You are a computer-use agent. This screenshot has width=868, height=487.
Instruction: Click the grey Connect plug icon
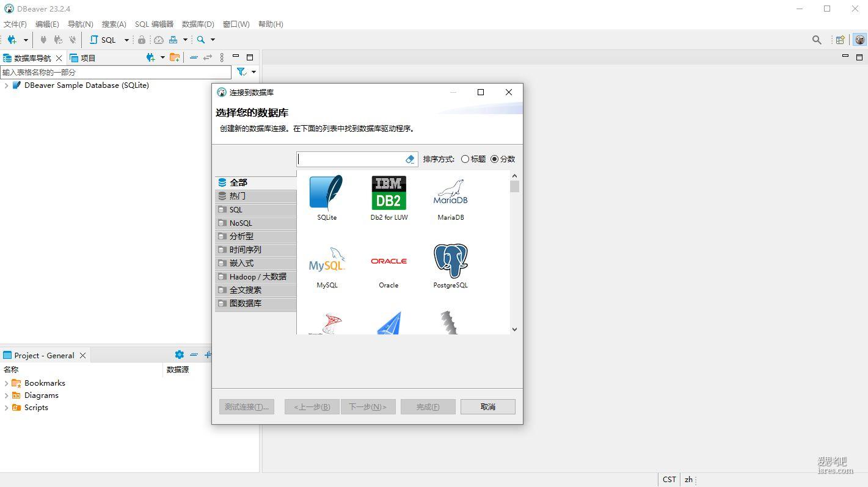coord(43,40)
